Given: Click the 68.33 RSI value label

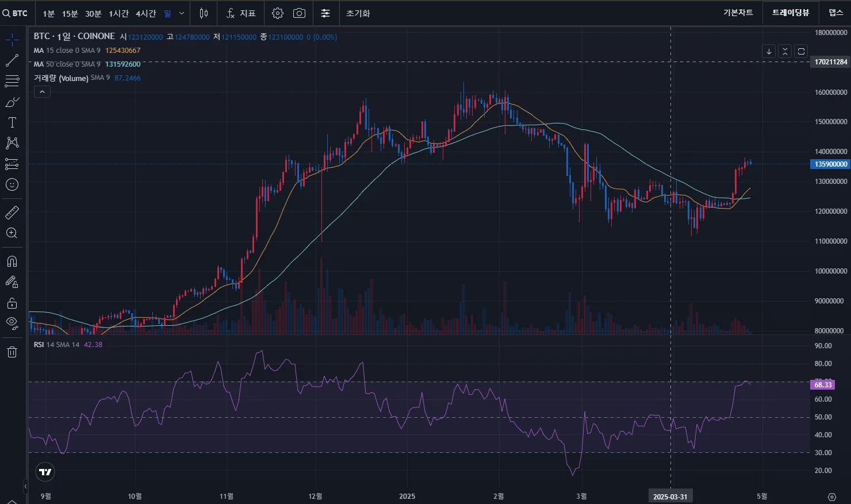Looking at the screenshot, I should [823, 384].
